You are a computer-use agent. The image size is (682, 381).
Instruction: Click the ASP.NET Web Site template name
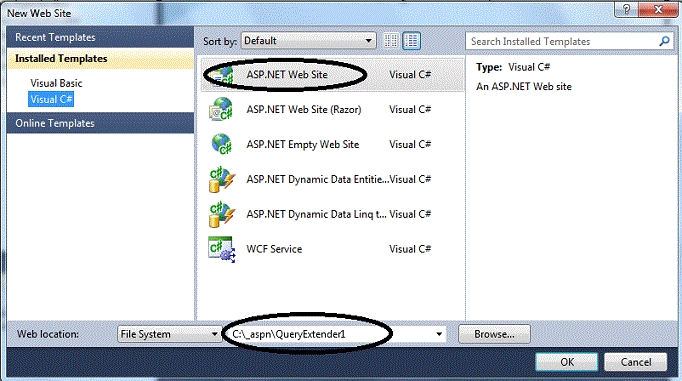point(287,75)
